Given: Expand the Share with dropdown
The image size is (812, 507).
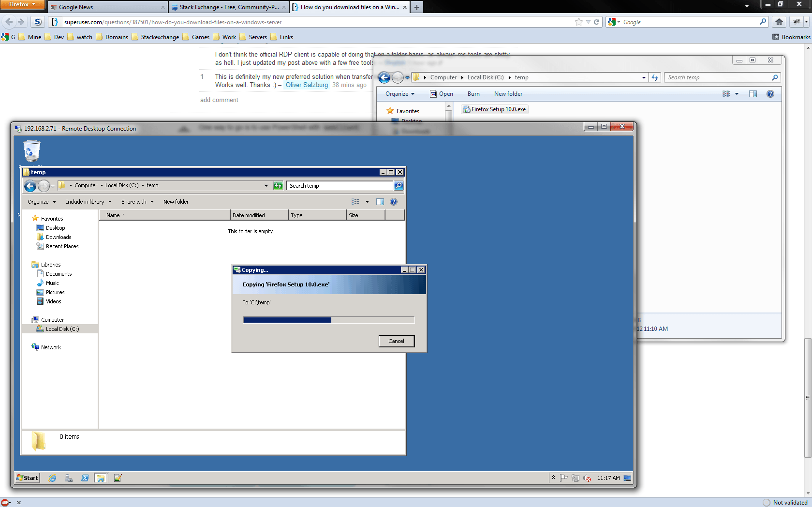Looking at the screenshot, I should click(138, 202).
